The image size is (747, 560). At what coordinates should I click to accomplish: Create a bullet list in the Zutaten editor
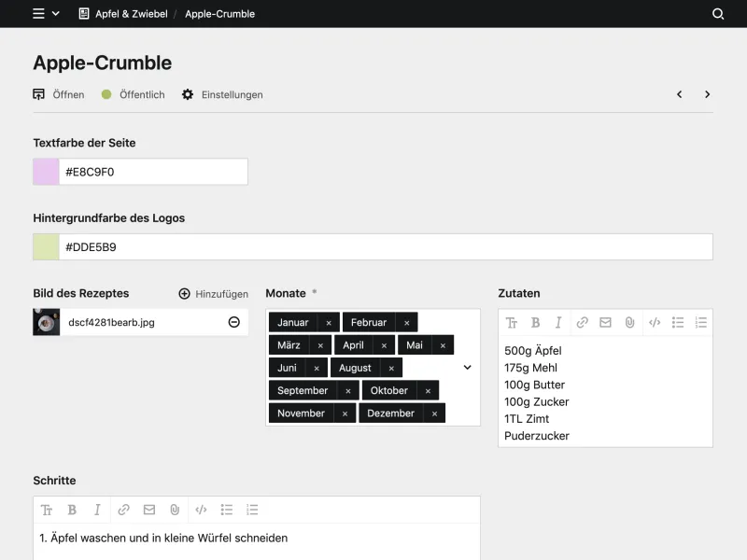click(x=678, y=323)
